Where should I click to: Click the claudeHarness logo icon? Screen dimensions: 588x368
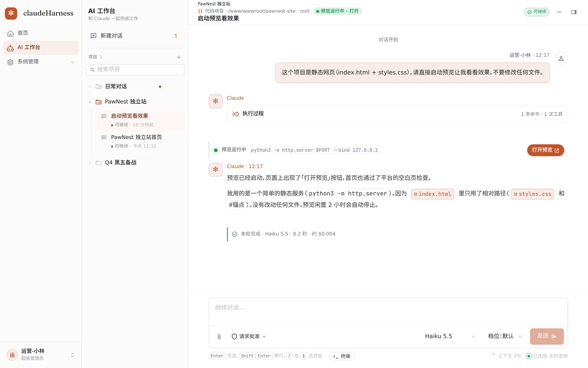click(11, 13)
